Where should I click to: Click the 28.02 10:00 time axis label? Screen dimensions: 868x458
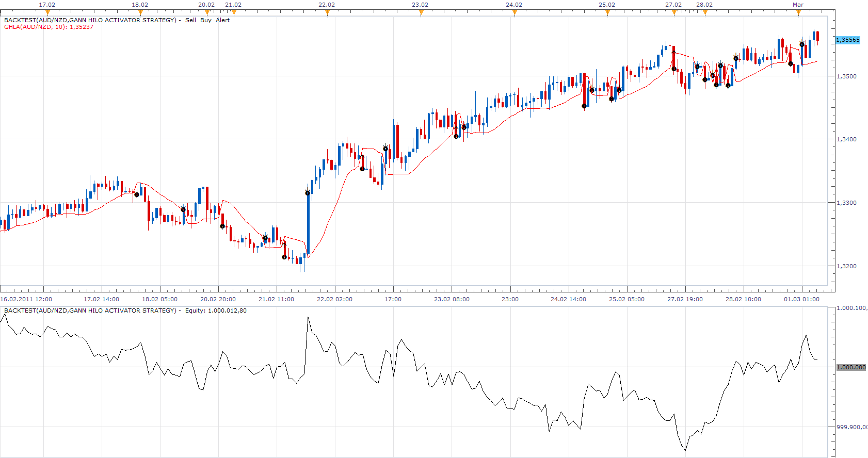point(744,299)
